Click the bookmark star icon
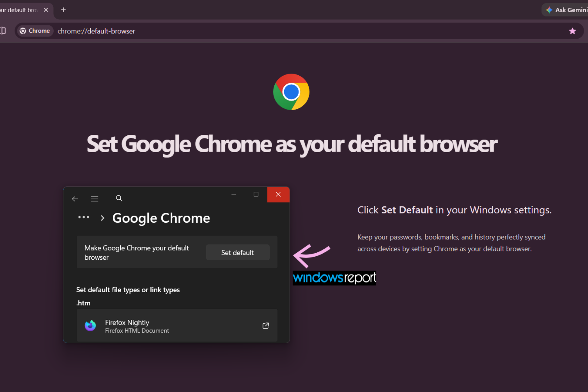588x392 pixels. [x=572, y=31]
